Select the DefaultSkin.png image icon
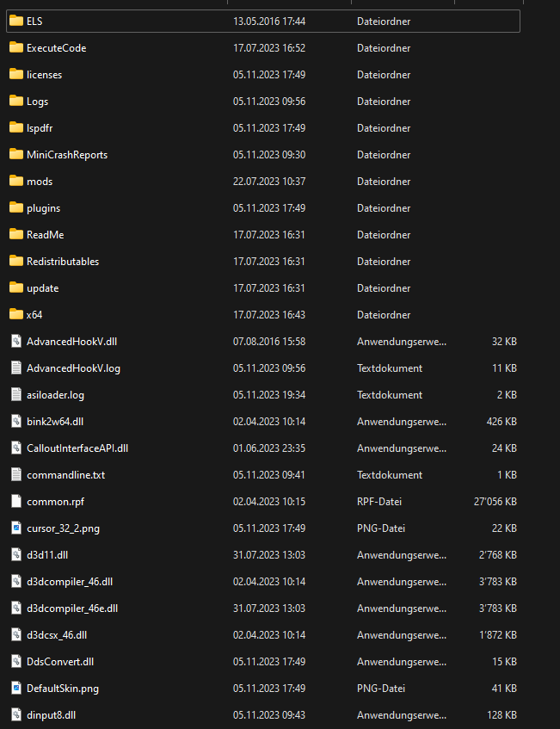 [x=16, y=688]
